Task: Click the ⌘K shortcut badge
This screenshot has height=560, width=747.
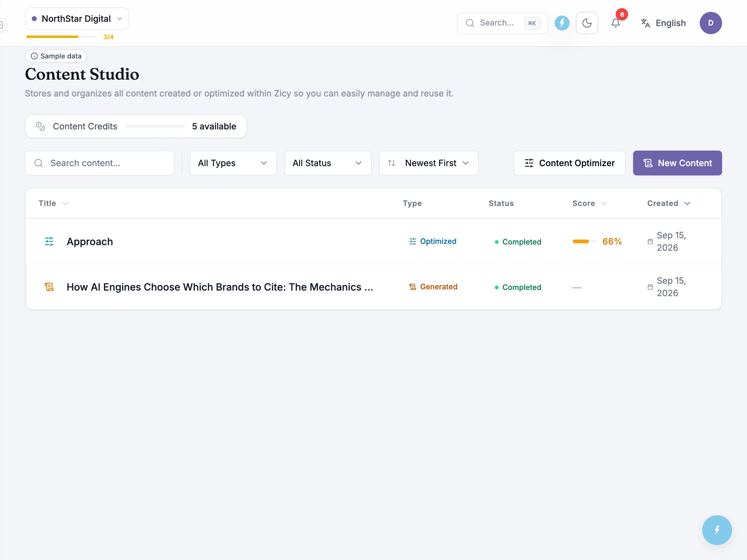Action: pos(532,23)
